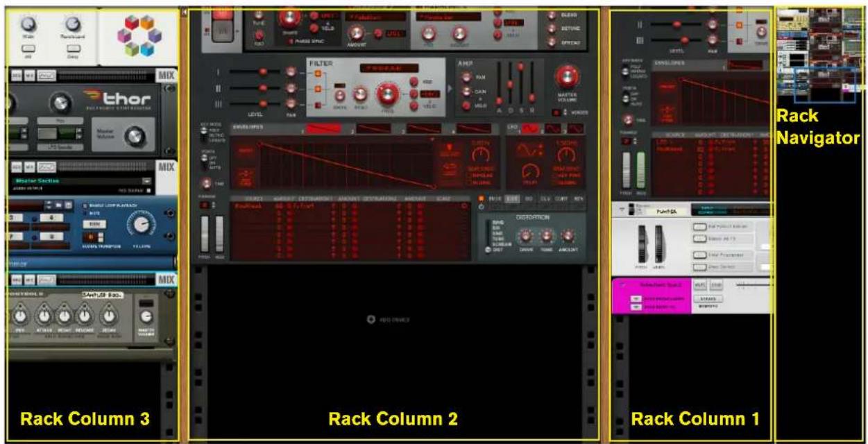Click the Level I slider in column 2
Viewport: 868px width, 444px height.
pos(262,72)
